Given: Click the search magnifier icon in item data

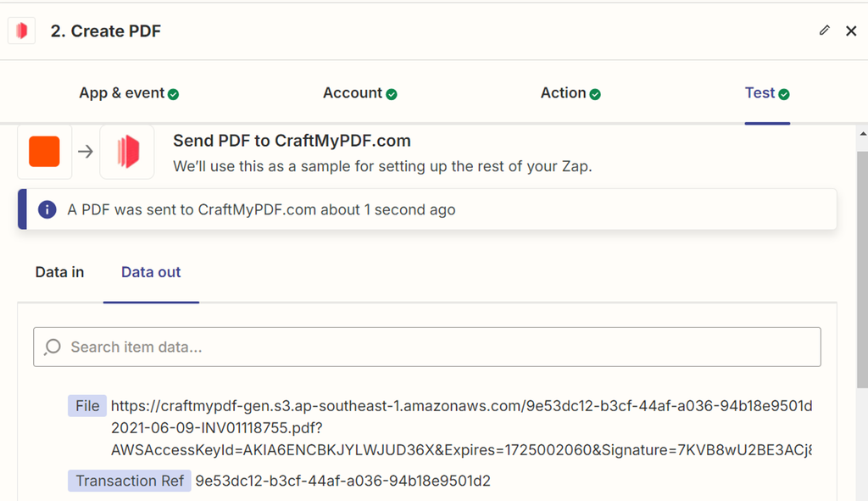Looking at the screenshot, I should (52, 347).
